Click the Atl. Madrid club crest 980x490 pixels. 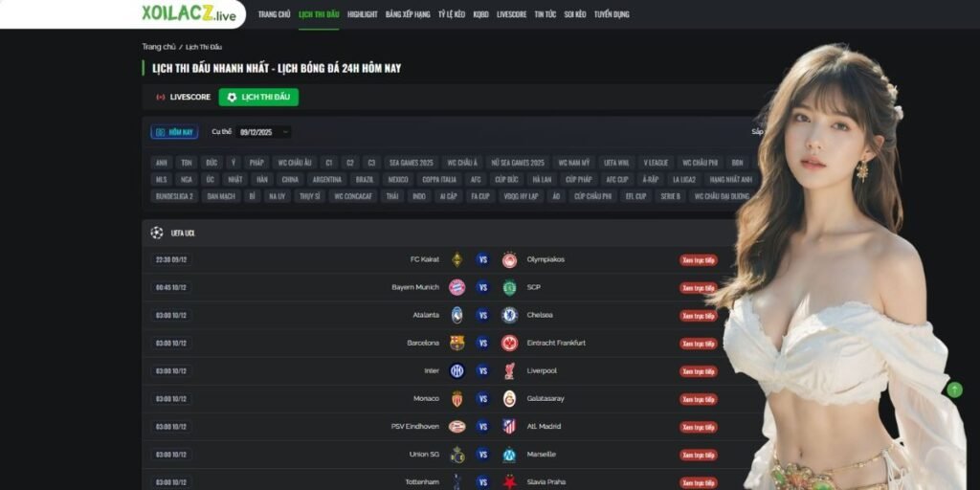[509, 426]
